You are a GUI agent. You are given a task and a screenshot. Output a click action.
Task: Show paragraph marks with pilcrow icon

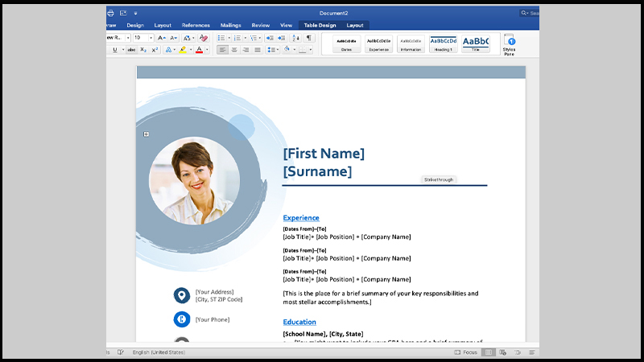(x=311, y=38)
